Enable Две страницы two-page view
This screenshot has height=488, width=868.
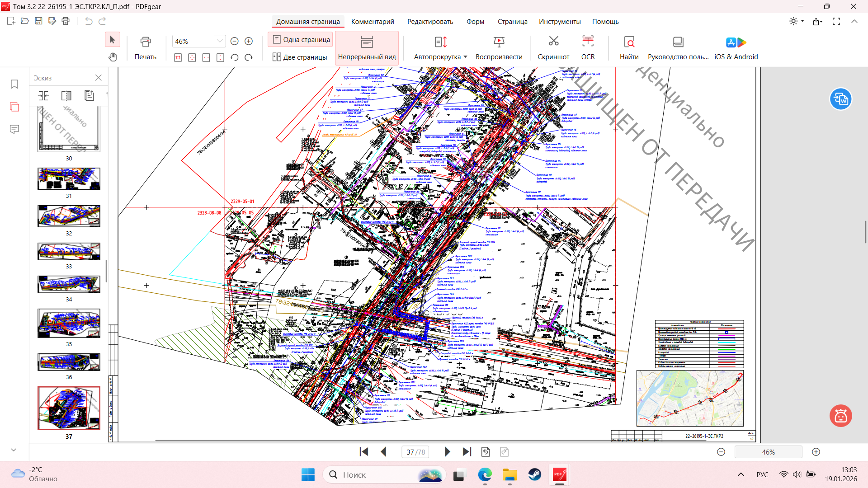(300, 57)
